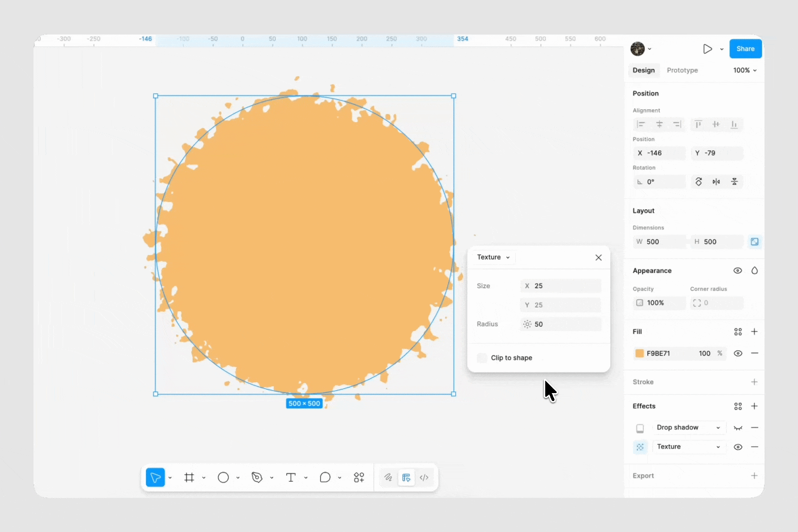
Task: Select the Frame tool
Action: (x=189, y=477)
